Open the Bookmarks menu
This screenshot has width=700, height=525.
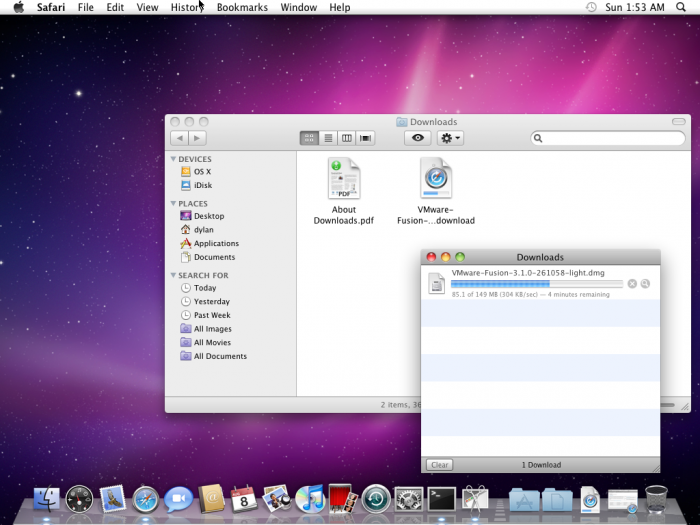point(242,7)
